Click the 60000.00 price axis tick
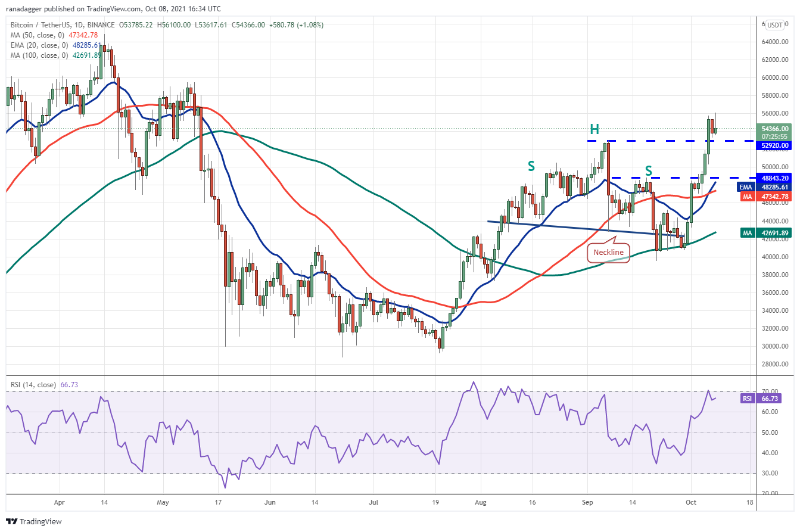This screenshot has height=532, width=800. [774, 77]
